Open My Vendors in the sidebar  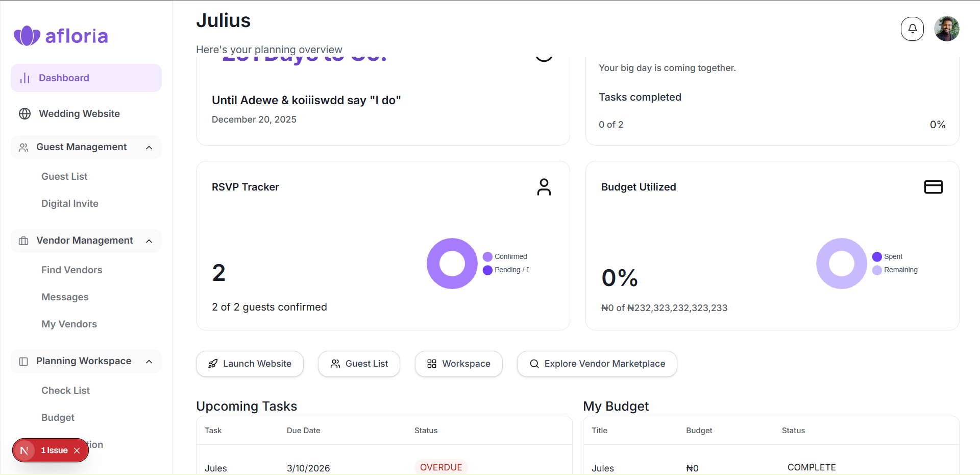(x=69, y=324)
